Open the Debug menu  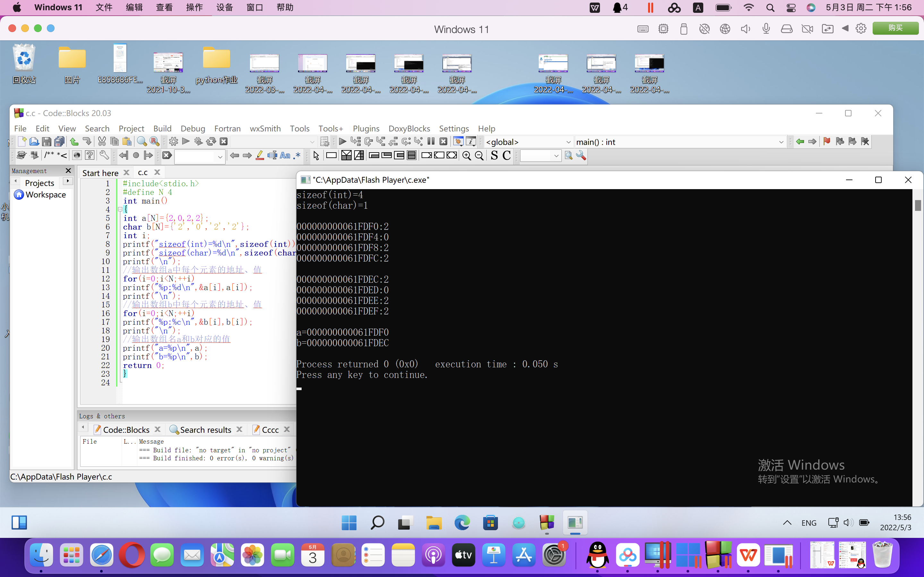click(193, 129)
